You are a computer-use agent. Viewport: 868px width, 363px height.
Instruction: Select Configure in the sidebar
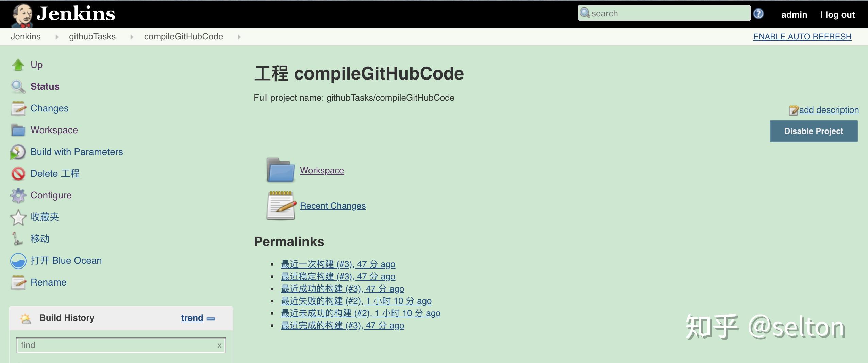click(x=51, y=195)
